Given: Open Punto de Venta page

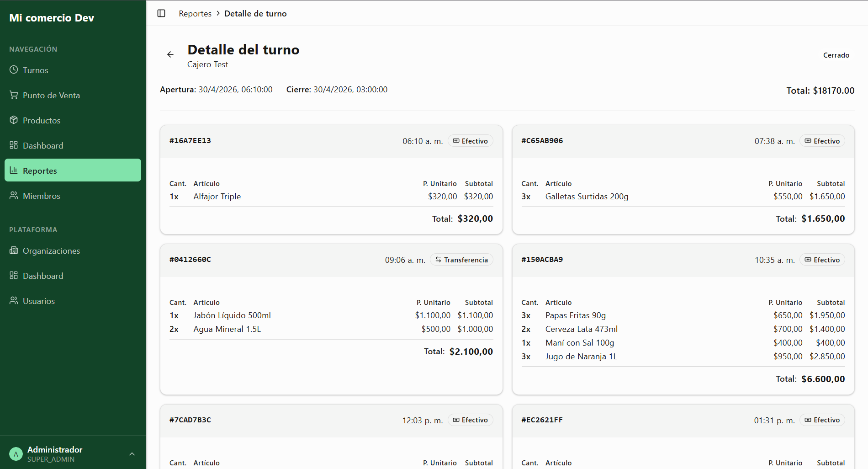Looking at the screenshot, I should point(73,95).
